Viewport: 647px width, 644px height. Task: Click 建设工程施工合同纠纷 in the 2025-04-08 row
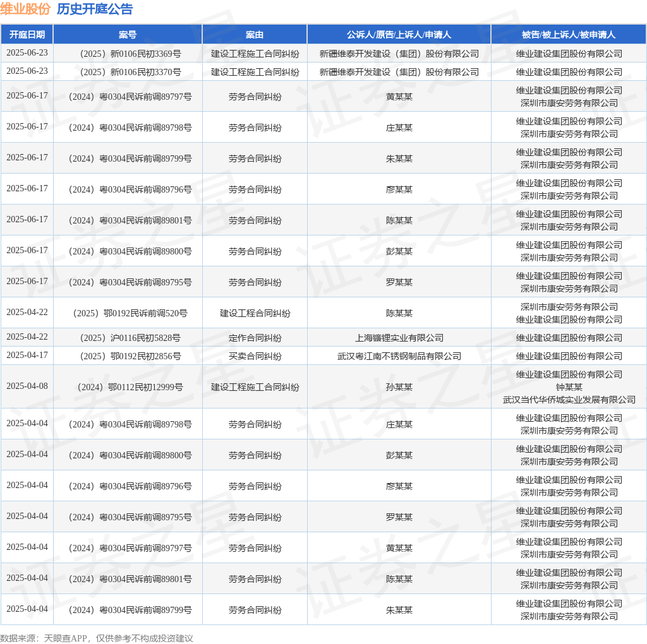tap(255, 387)
